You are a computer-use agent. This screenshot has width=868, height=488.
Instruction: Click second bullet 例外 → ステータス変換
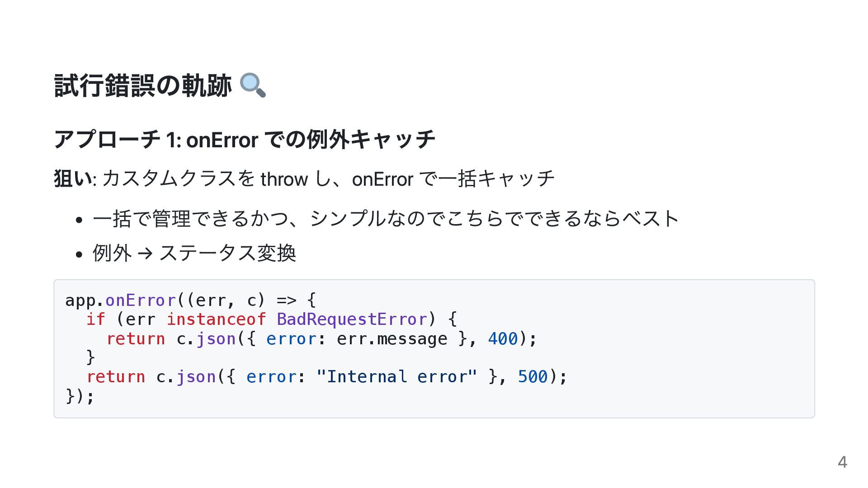click(x=194, y=253)
